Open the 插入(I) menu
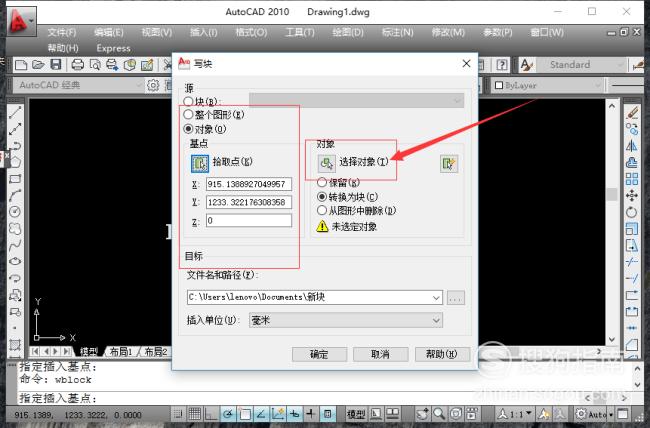 204,32
